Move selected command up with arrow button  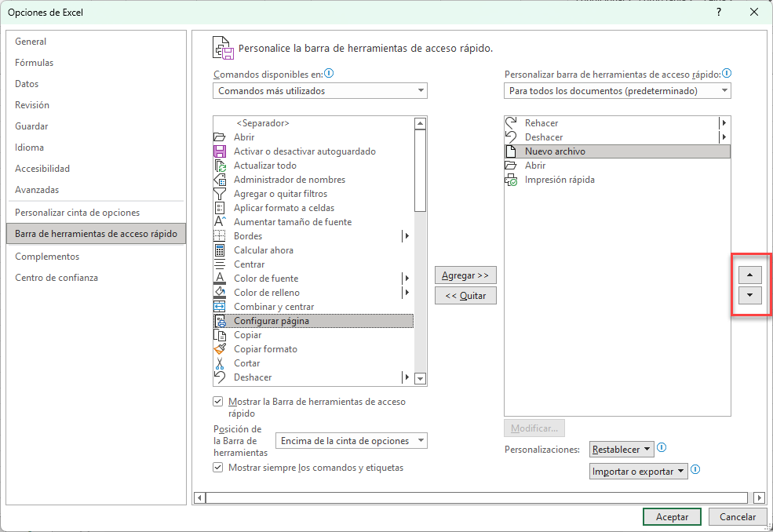pos(749,275)
